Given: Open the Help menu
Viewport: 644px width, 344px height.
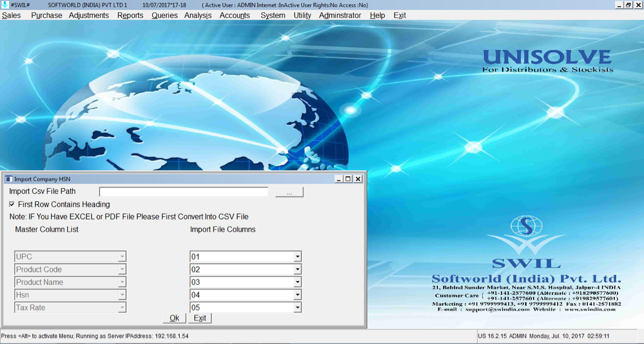Looking at the screenshot, I should click(x=377, y=15).
